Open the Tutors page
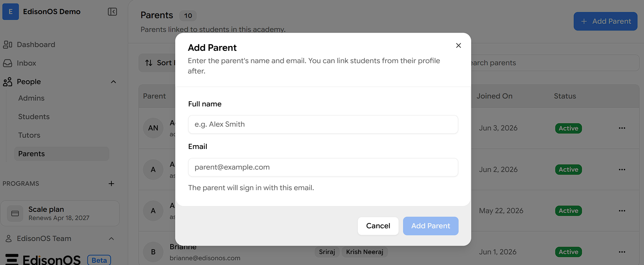The height and width of the screenshot is (265, 644). click(x=29, y=135)
